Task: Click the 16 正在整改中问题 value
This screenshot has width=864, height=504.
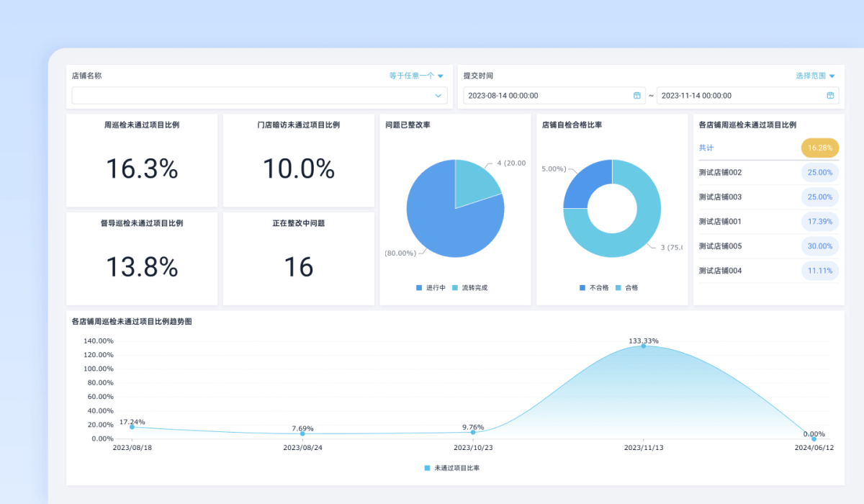Action: 298,267
